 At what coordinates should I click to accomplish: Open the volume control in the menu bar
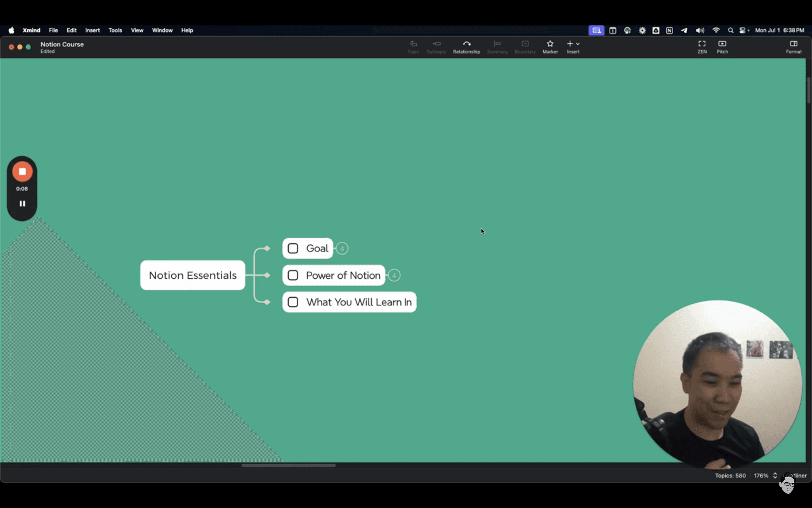point(700,30)
